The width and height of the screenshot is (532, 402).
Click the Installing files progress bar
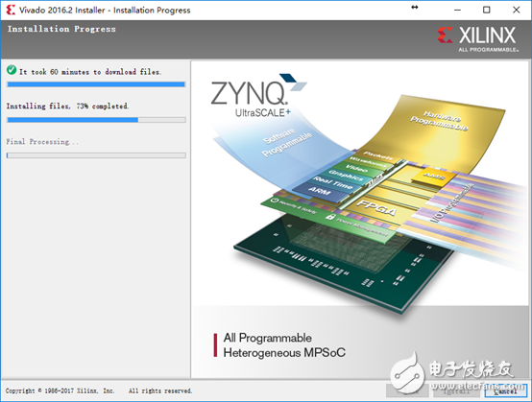tap(96, 120)
